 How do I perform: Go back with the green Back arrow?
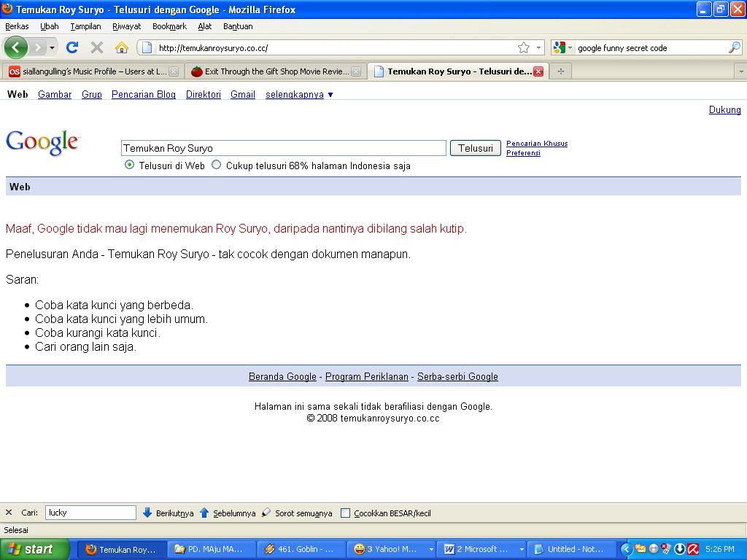(16, 47)
